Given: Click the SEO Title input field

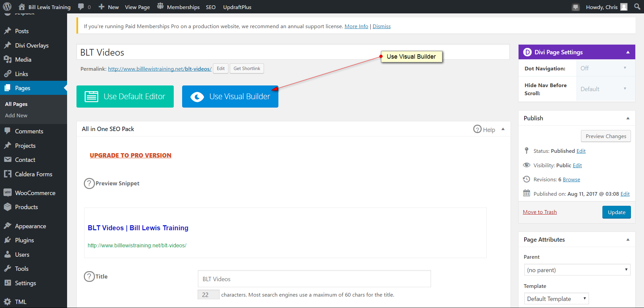Looking at the screenshot, I should (x=314, y=279).
